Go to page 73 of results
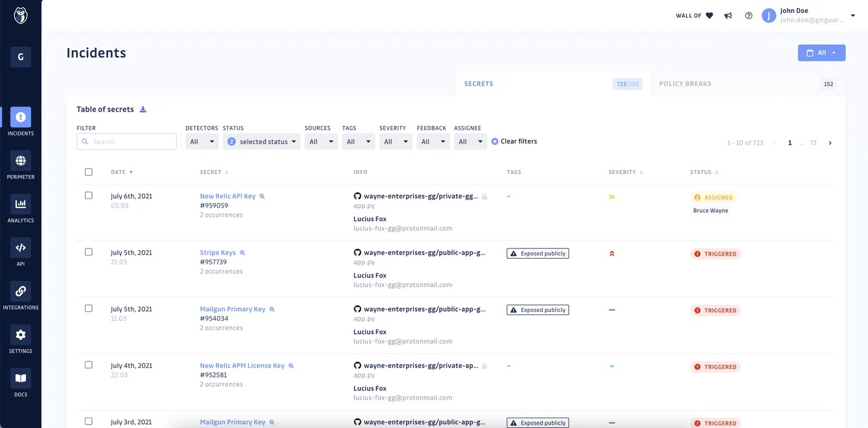This screenshot has height=428, width=868. 813,143
